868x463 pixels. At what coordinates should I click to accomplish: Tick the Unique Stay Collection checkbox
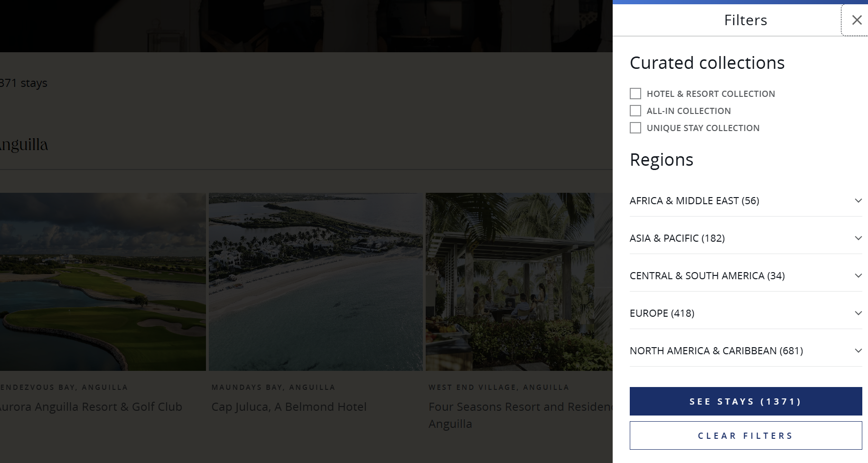(x=635, y=128)
